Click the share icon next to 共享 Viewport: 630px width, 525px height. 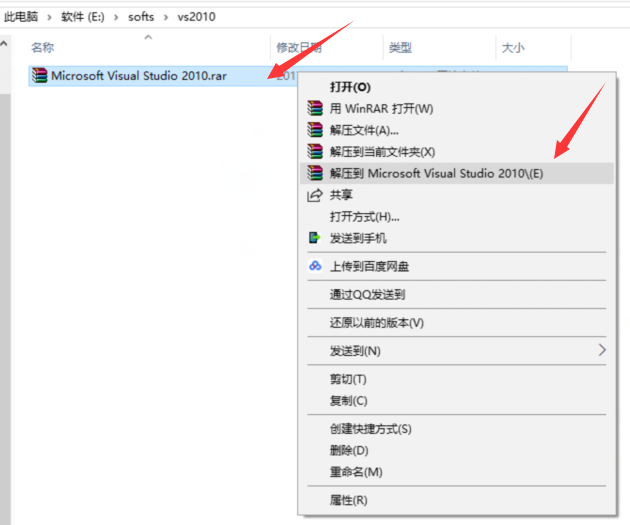click(x=315, y=195)
